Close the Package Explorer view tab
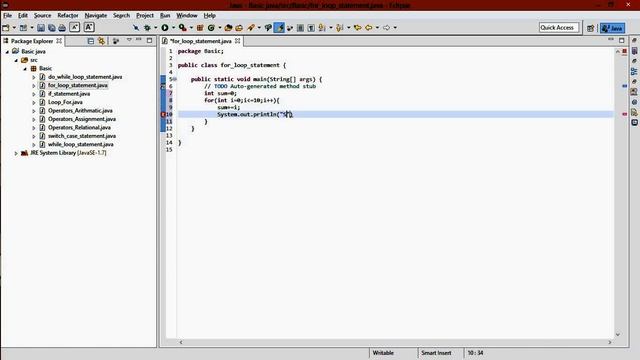 (59, 41)
